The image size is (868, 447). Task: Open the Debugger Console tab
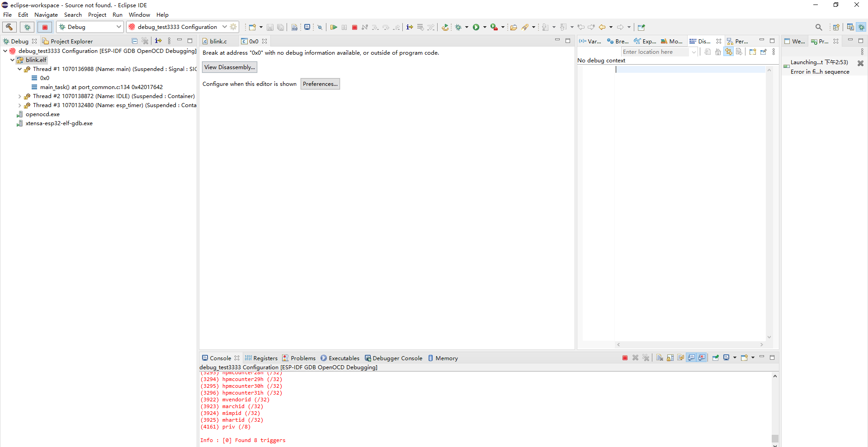tap(394, 358)
